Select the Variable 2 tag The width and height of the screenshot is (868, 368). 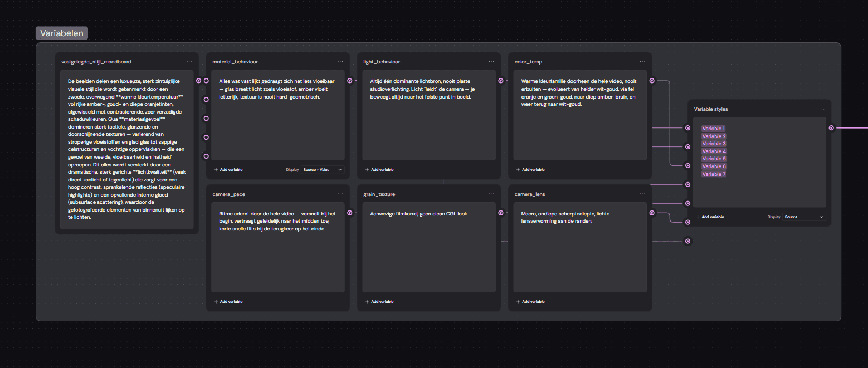coord(714,136)
